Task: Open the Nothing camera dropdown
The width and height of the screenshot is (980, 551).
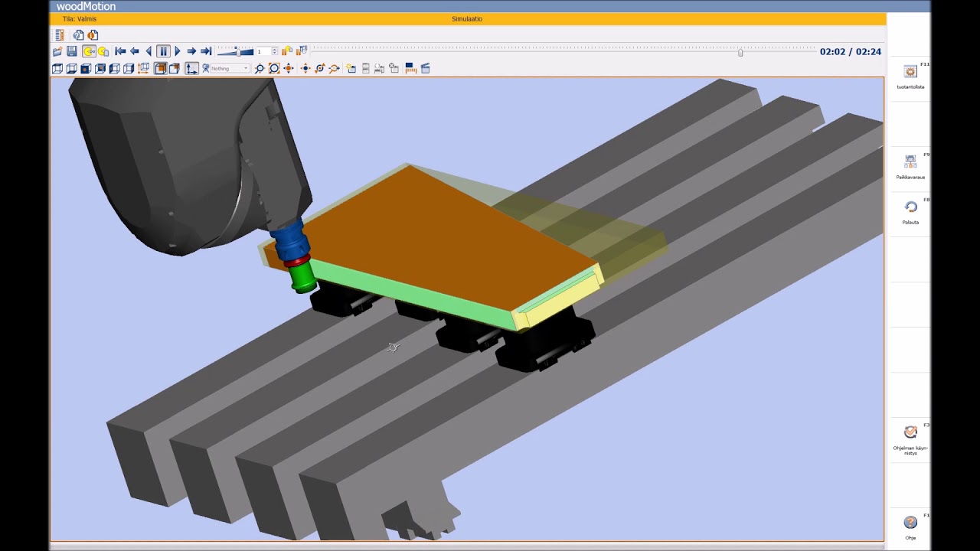Action: (230, 68)
